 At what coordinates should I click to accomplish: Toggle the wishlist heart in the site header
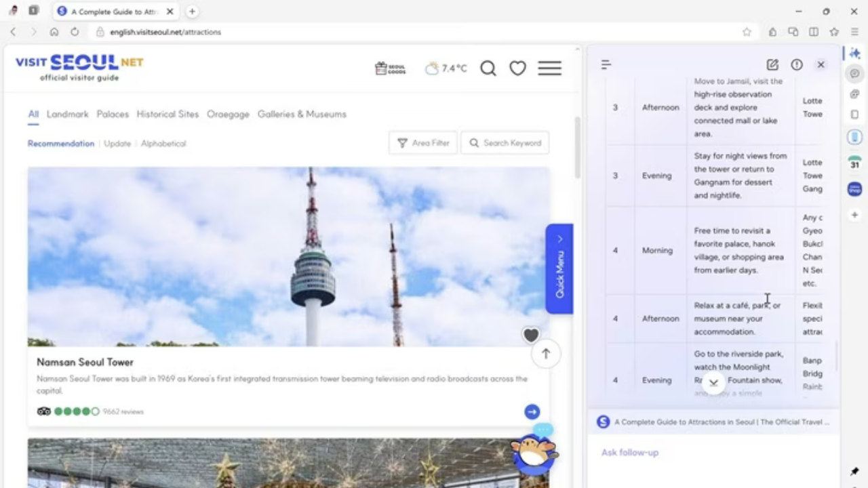point(517,68)
